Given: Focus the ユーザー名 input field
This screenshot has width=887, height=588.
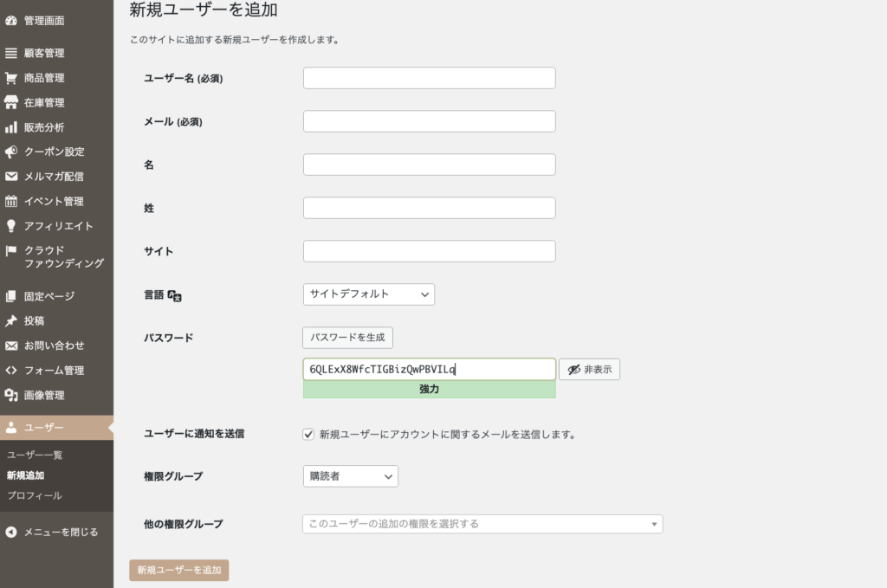Looking at the screenshot, I should click(x=429, y=78).
